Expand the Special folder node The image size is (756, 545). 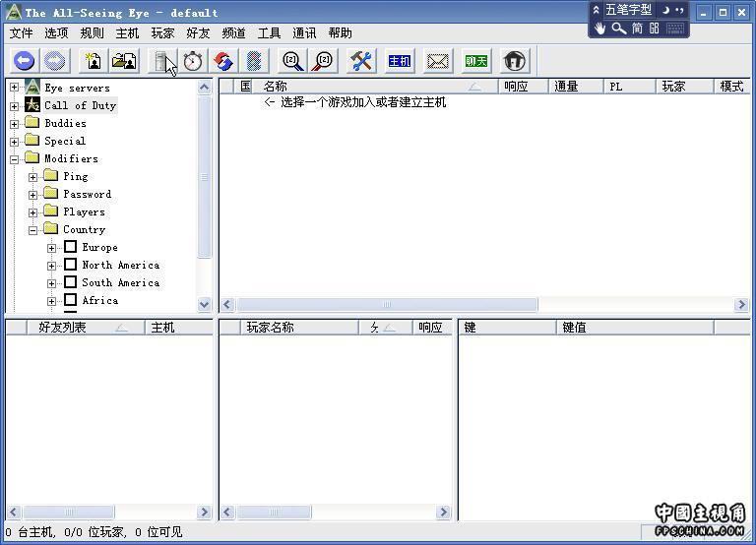point(14,142)
